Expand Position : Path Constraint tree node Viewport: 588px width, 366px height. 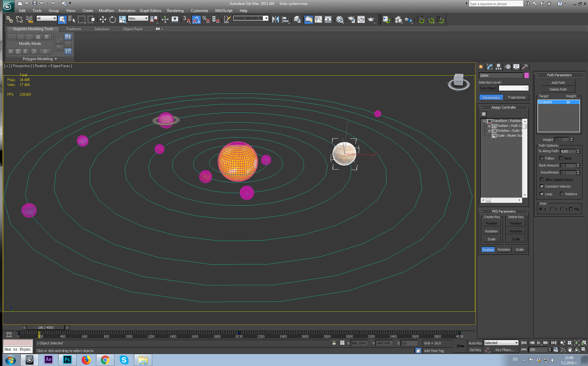pyautogui.click(x=489, y=126)
